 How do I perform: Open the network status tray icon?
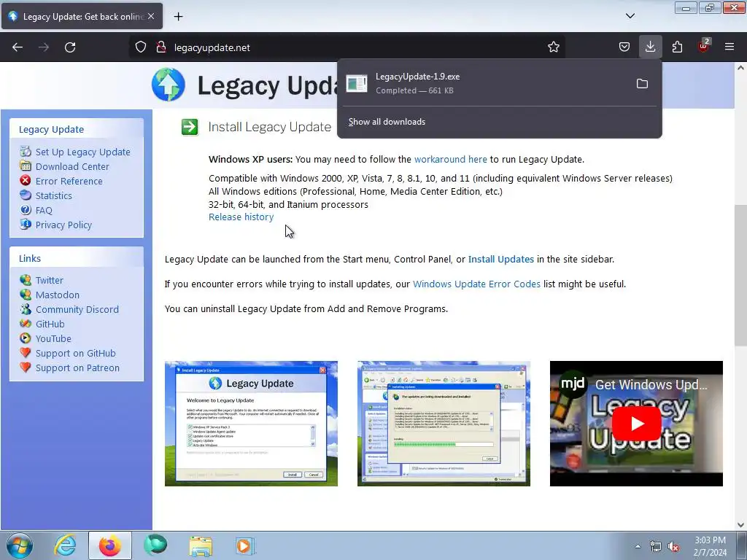[x=656, y=547]
